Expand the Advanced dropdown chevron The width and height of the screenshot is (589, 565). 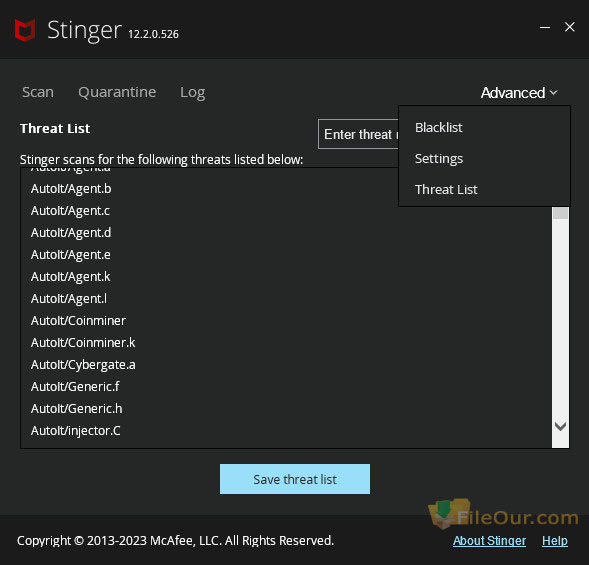[553, 92]
